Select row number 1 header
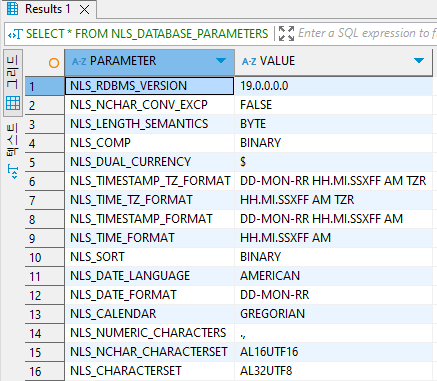 pyautogui.click(x=45, y=86)
